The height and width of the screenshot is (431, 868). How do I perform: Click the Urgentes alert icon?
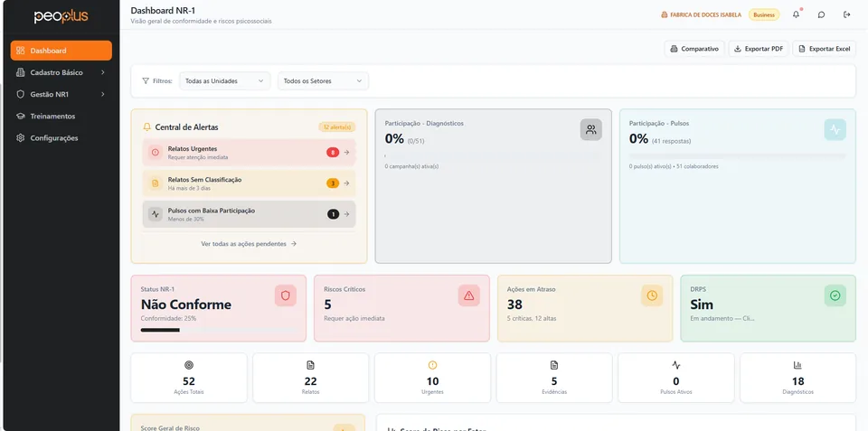[x=432, y=365]
